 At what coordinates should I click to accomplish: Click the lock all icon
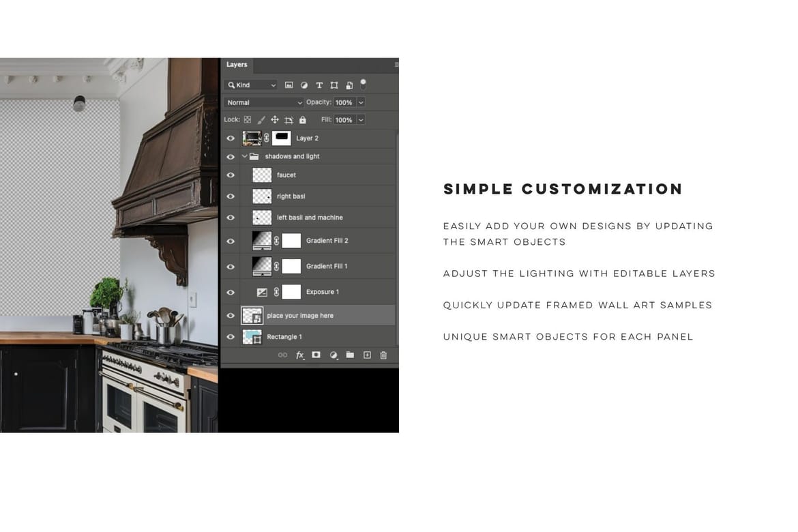[303, 120]
